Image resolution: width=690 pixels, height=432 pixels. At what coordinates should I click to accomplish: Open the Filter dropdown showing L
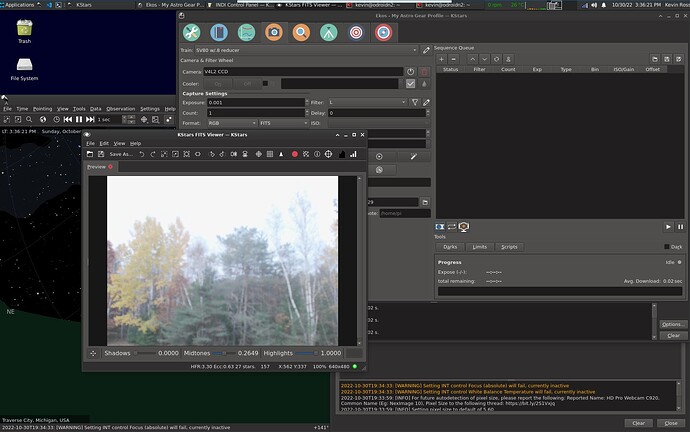(x=367, y=102)
